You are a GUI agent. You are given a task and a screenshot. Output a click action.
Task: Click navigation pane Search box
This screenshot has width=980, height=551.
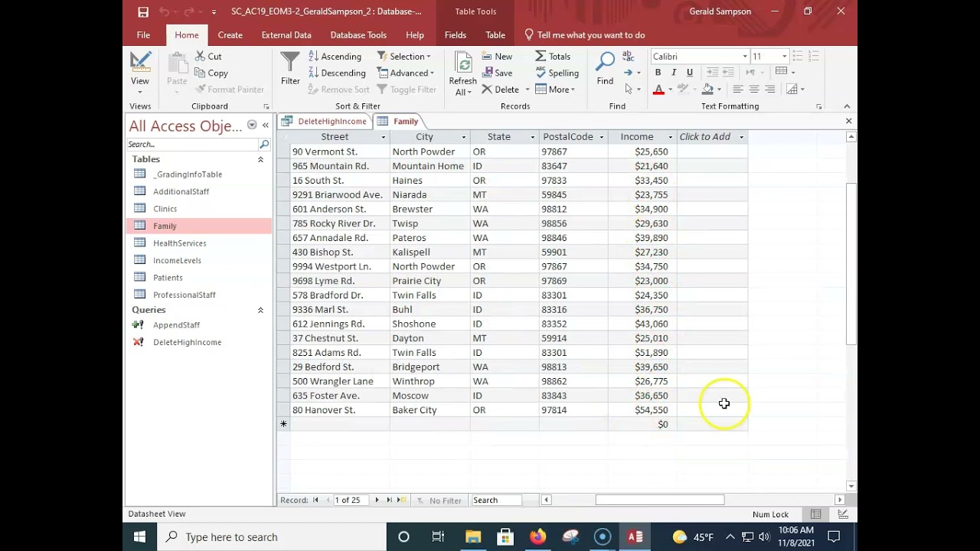click(x=193, y=144)
